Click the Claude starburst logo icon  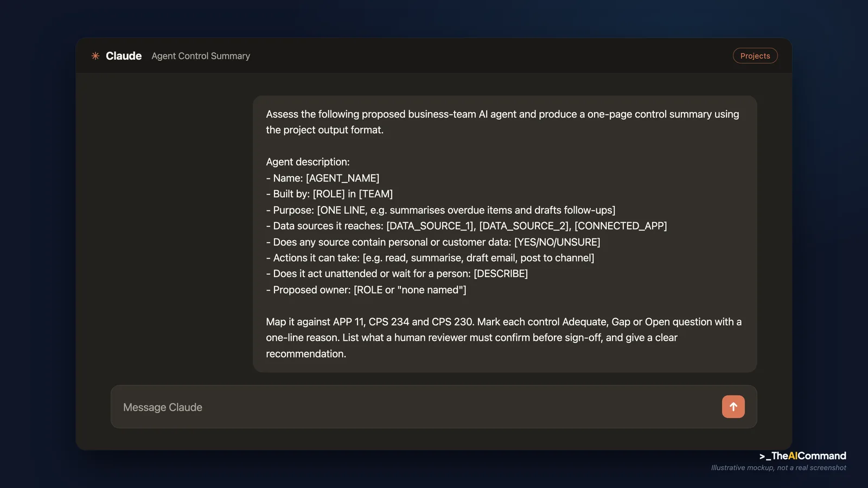pyautogui.click(x=95, y=56)
